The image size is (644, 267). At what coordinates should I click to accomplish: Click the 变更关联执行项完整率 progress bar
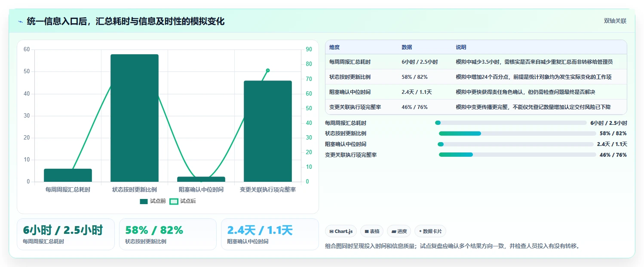point(518,155)
